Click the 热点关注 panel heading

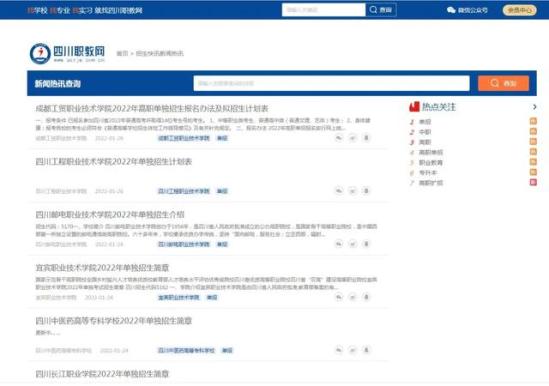[x=439, y=107]
